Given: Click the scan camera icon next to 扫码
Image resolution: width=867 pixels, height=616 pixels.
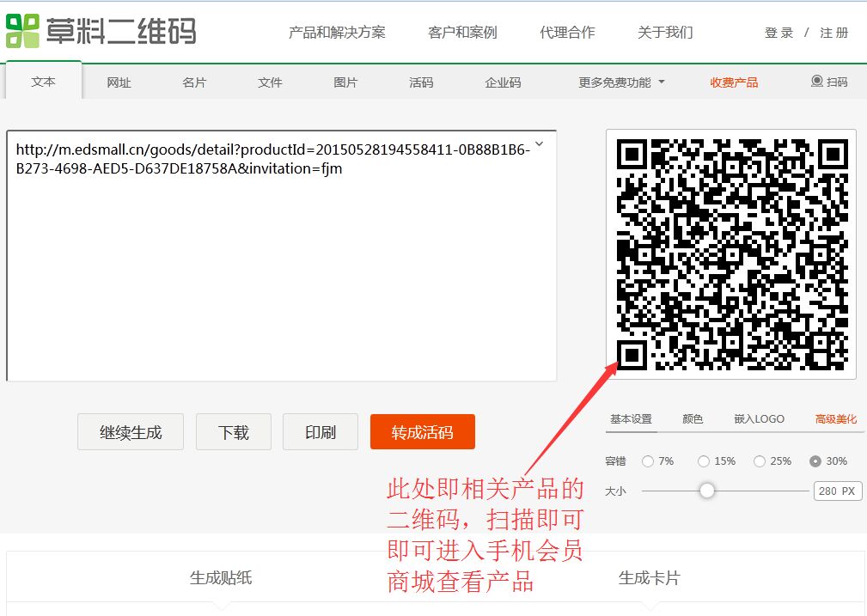Looking at the screenshot, I should point(816,82).
